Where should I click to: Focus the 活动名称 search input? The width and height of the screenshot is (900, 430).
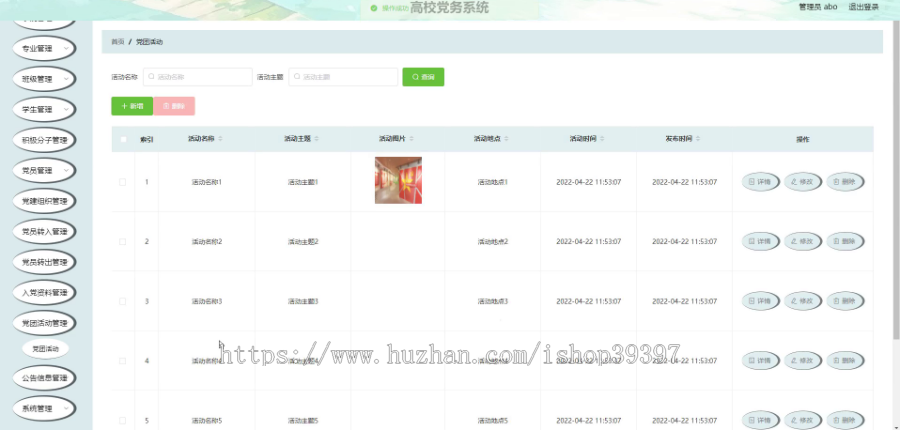pyautogui.click(x=197, y=77)
